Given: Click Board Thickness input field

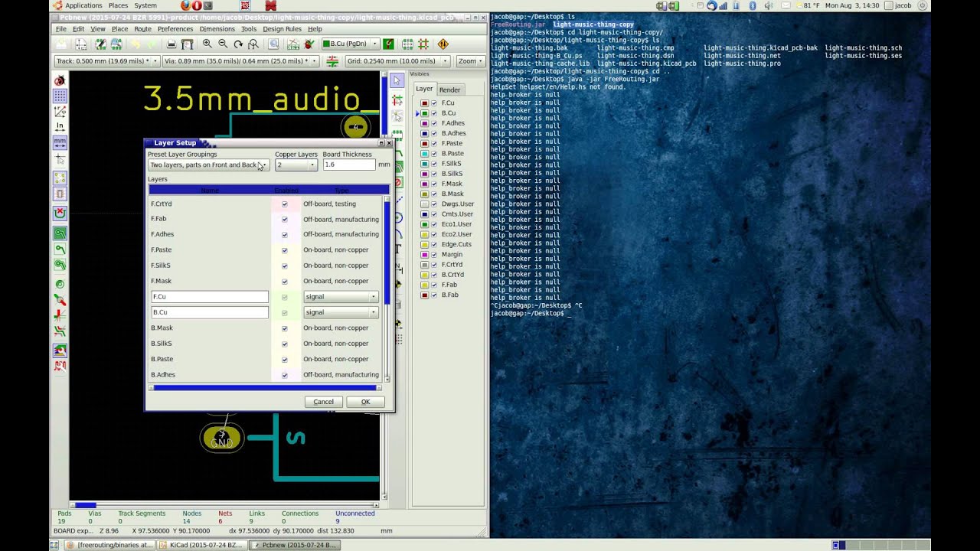Looking at the screenshot, I should (349, 165).
